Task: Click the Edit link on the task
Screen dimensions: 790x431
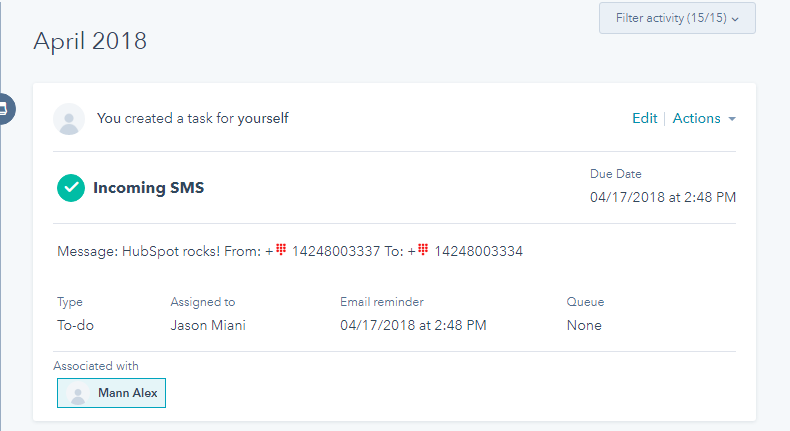Action: point(644,118)
